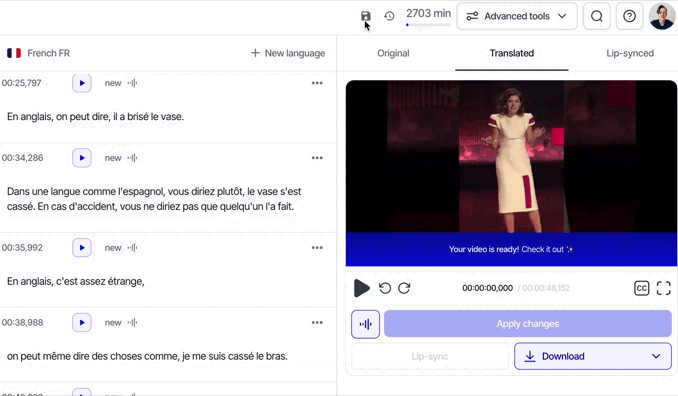Click the French FR language flag

(14, 53)
